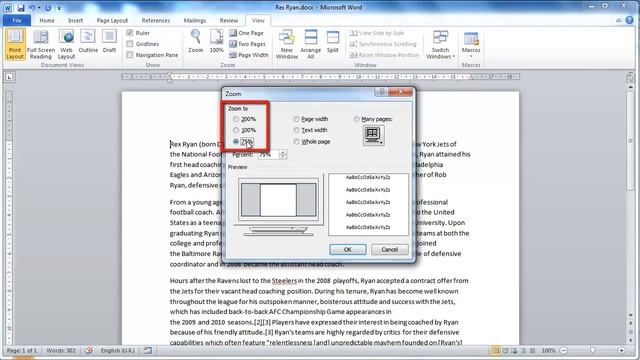Switch to the Home tab
The height and width of the screenshot is (360, 640).
point(47,20)
